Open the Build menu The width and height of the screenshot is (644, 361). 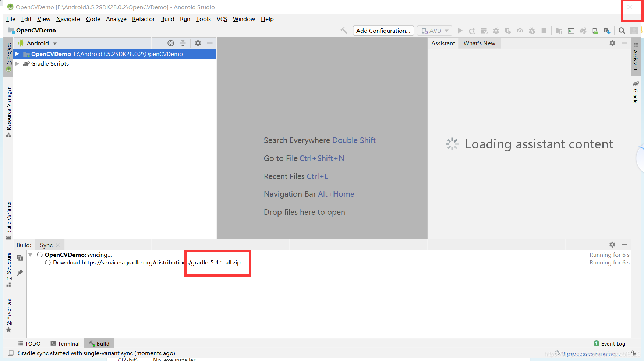coord(168,19)
